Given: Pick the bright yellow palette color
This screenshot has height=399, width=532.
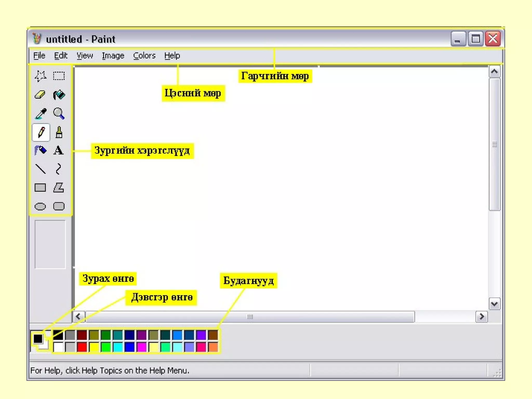Looking at the screenshot, I should pyautogui.click(x=94, y=347).
